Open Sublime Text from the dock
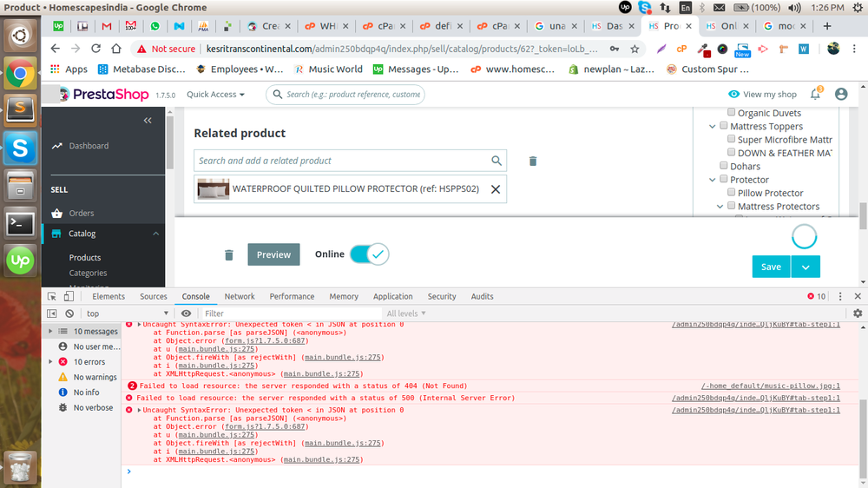868x488 pixels. (x=21, y=109)
